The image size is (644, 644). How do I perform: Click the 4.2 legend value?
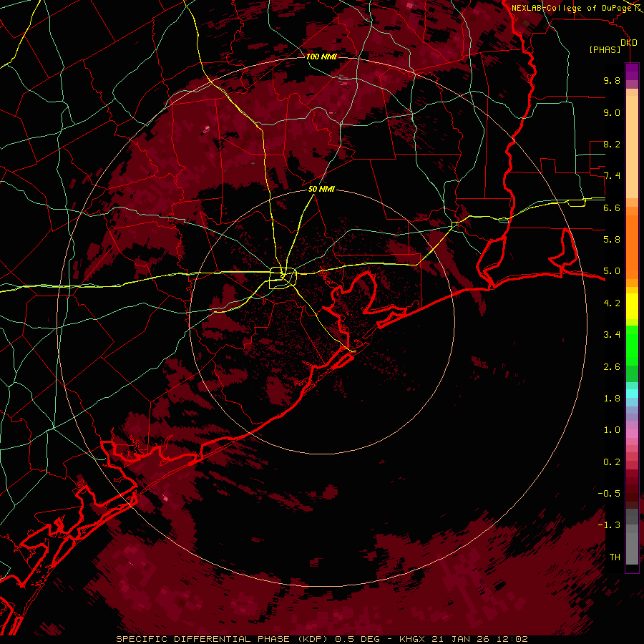click(x=612, y=303)
